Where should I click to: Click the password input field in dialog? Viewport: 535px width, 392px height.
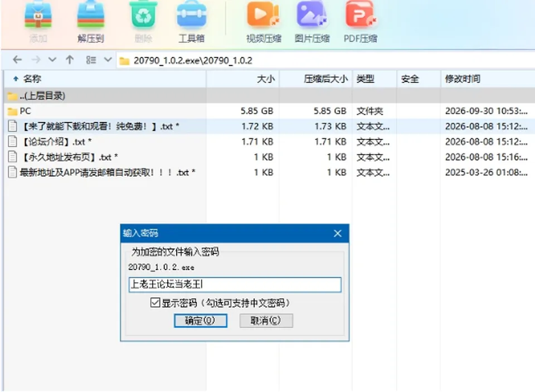pyautogui.click(x=235, y=284)
